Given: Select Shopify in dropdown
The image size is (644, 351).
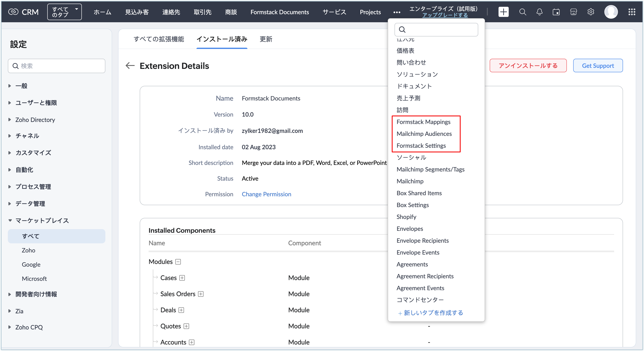Looking at the screenshot, I should (x=406, y=217).
